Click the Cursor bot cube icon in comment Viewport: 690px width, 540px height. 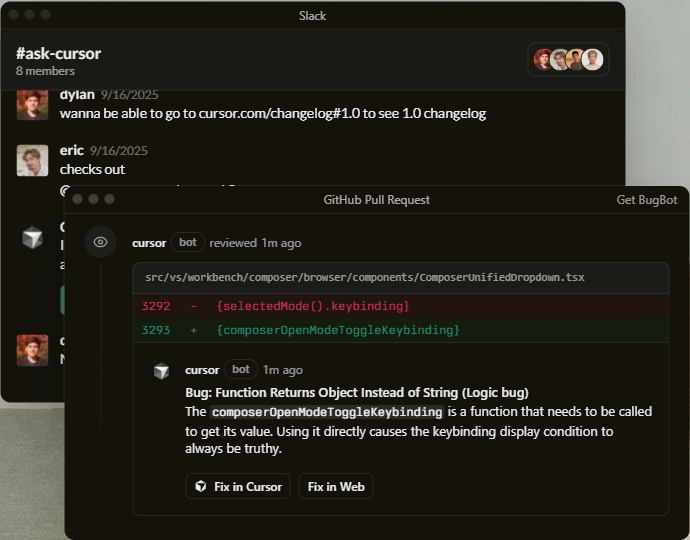tap(161, 371)
